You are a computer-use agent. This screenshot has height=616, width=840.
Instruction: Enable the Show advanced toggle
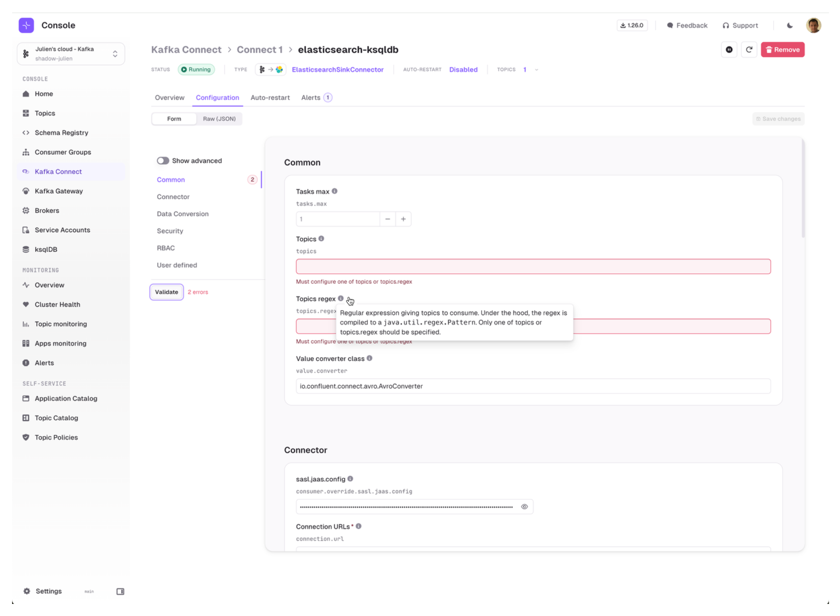[x=163, y=160]
